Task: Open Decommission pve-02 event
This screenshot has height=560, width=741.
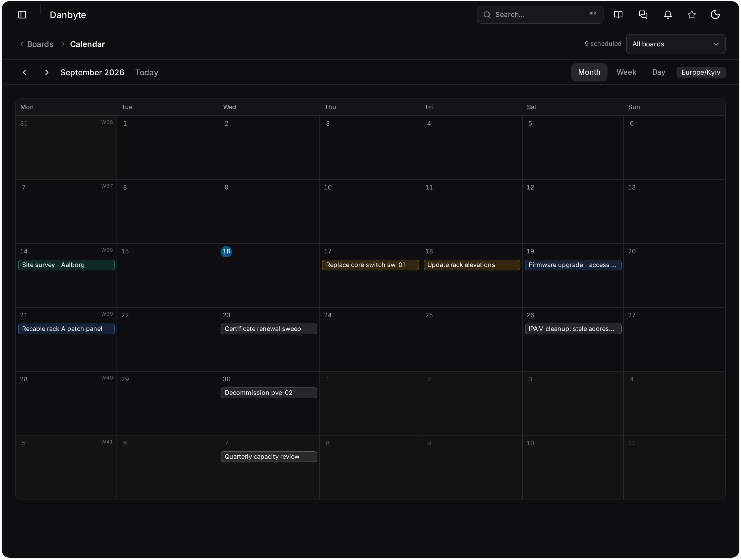Action: tap(269, 393)
